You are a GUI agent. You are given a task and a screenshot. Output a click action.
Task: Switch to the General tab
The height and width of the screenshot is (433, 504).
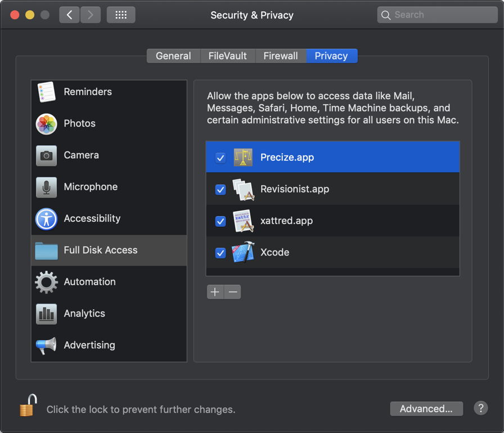[x=173, y=56]
